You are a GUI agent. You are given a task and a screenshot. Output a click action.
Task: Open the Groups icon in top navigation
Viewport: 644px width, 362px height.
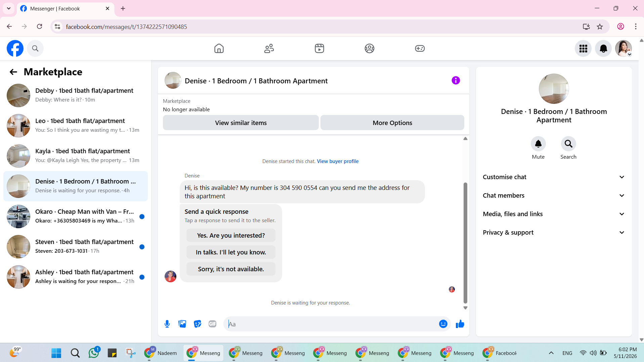click(370, 48)
